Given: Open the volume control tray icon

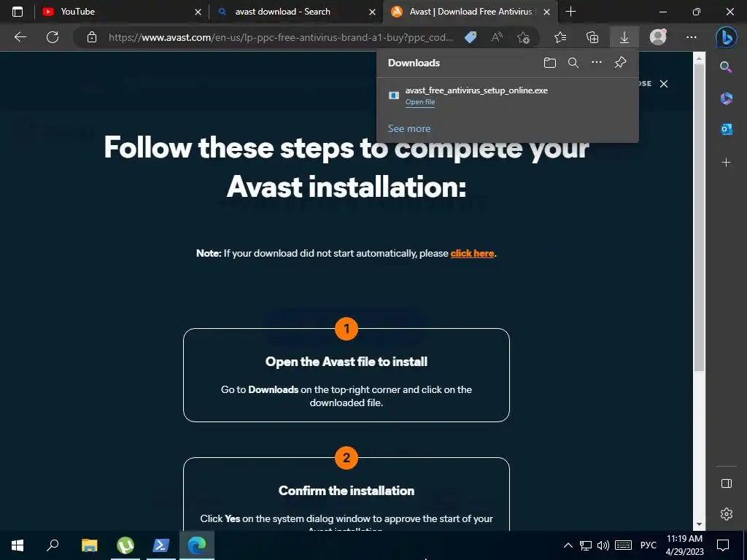Looking at the screenshot, I should (603, 545).
